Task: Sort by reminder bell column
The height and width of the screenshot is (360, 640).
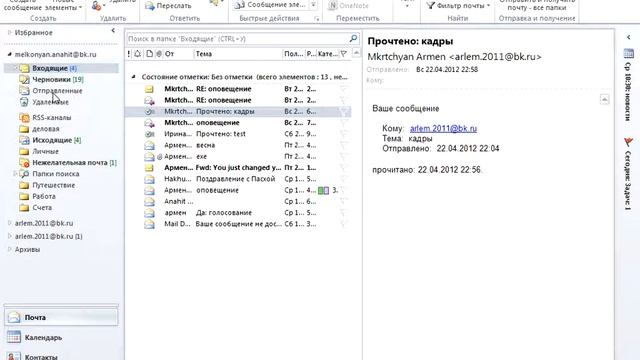Action: click(138, 54)
